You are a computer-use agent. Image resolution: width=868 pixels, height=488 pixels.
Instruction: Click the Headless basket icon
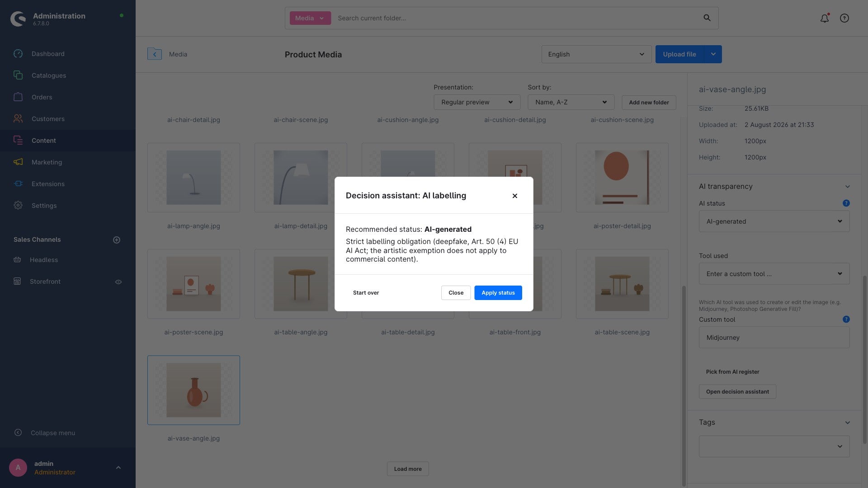pyautogui.click(x=17, y=260)
